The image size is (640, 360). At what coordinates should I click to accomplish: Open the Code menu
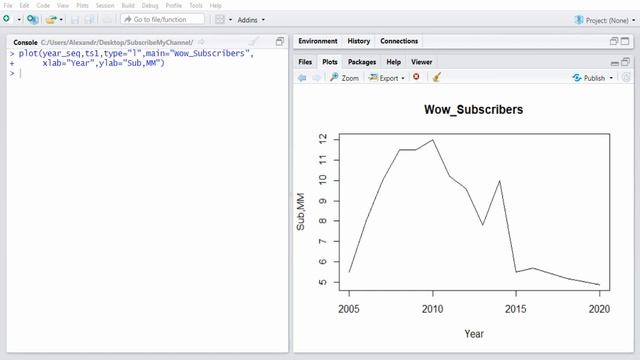click(x=43, y=5)
